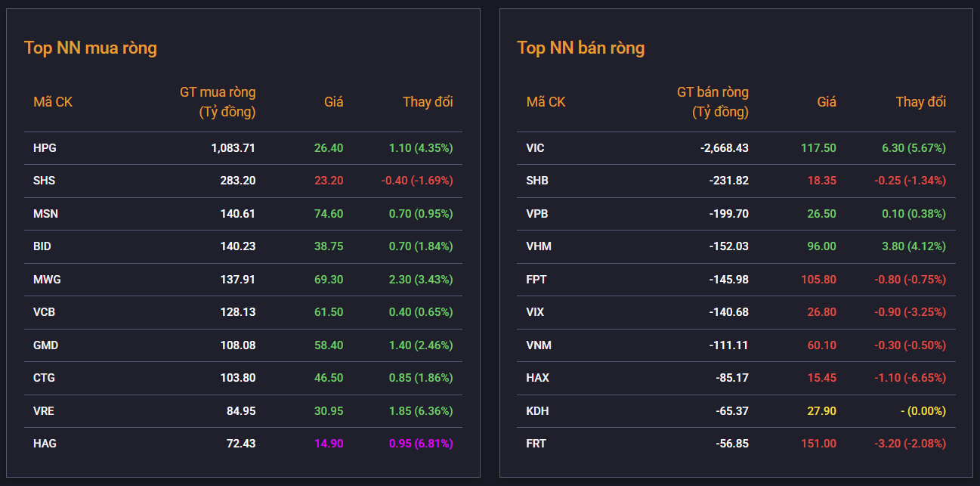The width and height of the screenshot is (980, 486).
Task: Click the VHM stock code
Action: [538, 246]
